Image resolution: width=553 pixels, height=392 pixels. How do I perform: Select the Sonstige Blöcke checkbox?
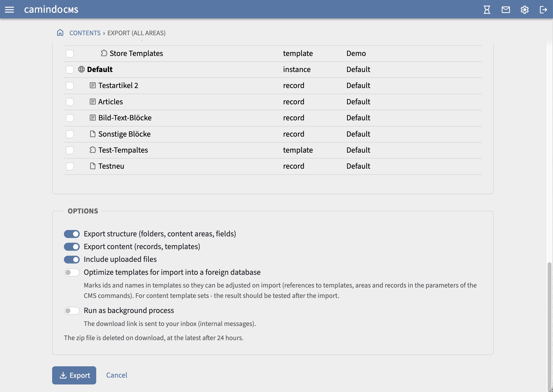tap(70, 134)
